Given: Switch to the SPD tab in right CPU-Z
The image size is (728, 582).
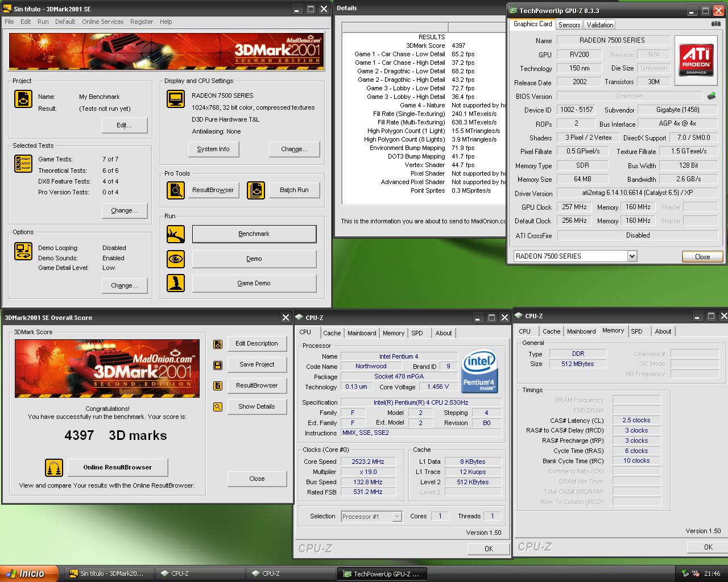Looking at the screenshot, I should [636, 331].
